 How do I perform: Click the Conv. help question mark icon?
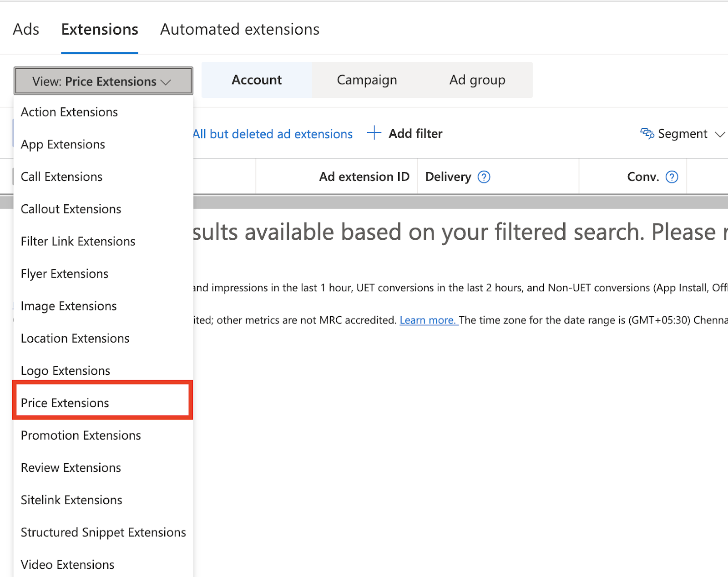pos(672,177)
